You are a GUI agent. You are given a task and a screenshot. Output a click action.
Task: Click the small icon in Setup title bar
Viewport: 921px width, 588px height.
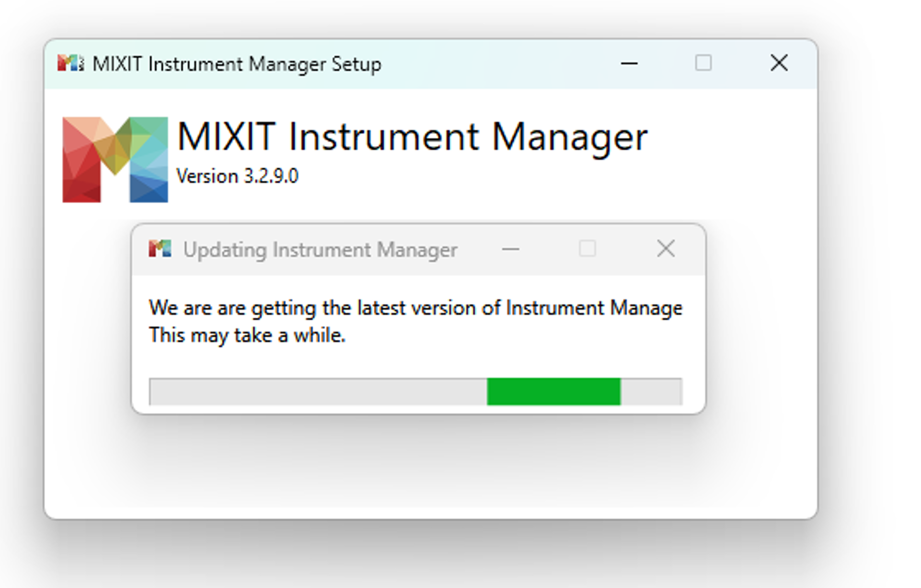[70, 63]
